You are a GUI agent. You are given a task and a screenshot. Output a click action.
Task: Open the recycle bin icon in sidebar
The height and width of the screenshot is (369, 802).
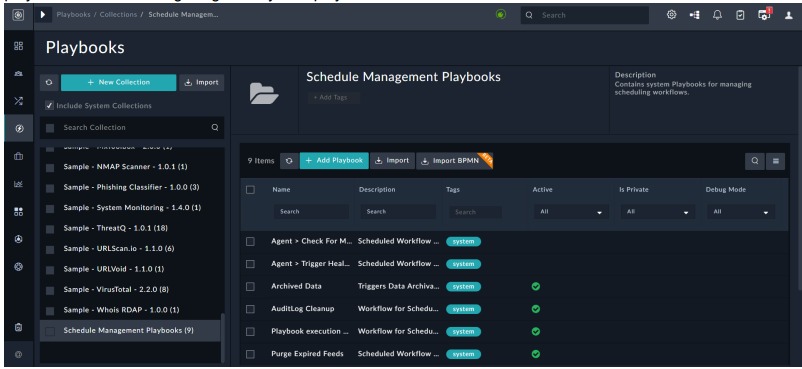pyautogui.click(x=18, y=328)
